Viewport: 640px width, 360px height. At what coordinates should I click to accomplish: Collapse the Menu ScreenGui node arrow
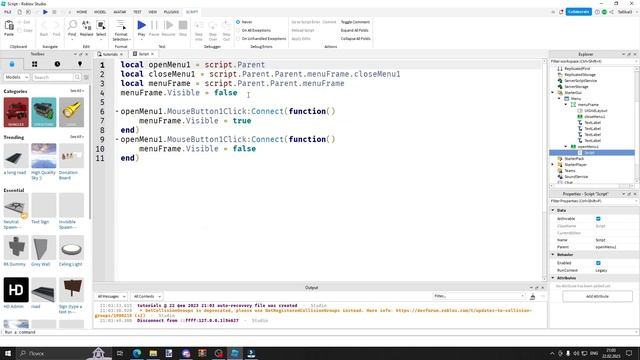560,98
